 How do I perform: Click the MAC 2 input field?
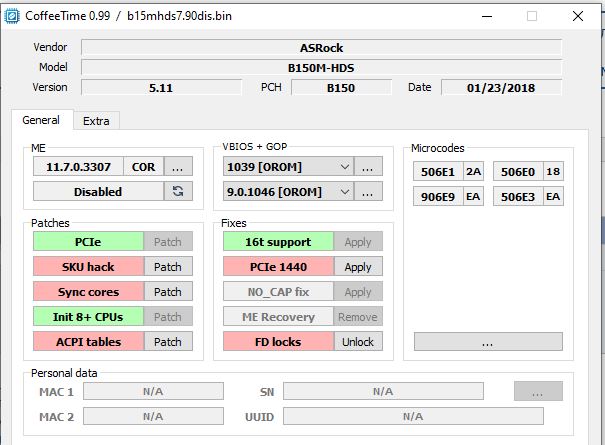pos(153,416)
